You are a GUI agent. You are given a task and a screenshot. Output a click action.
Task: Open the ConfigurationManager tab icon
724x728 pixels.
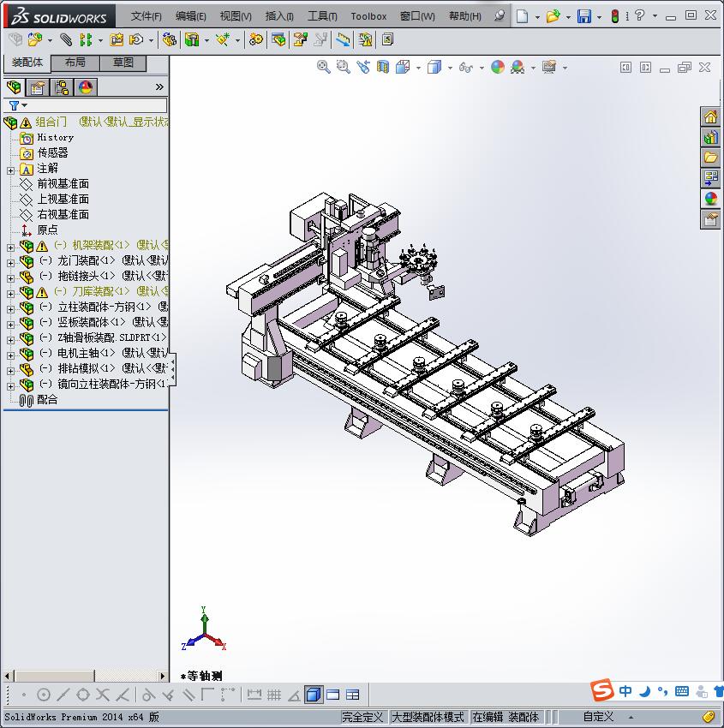pyautogui.click(x=62, y=87)
